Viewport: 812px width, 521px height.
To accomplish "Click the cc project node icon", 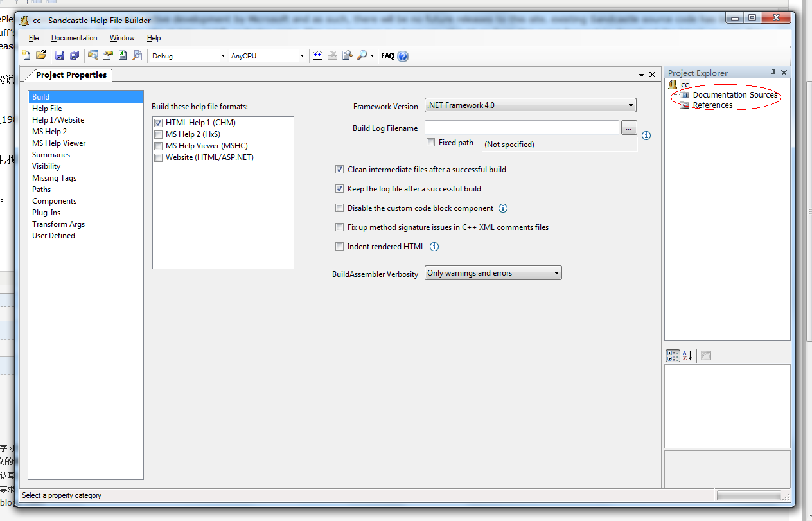I will pyautogui.click(x=673, y=85).
